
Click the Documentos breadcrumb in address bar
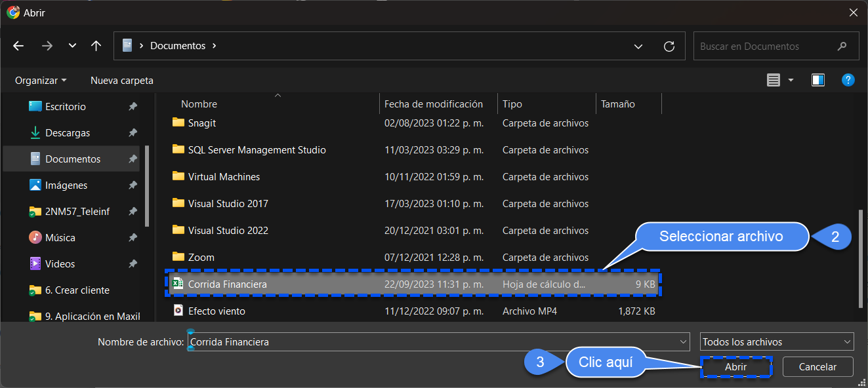tap(178, 46)
